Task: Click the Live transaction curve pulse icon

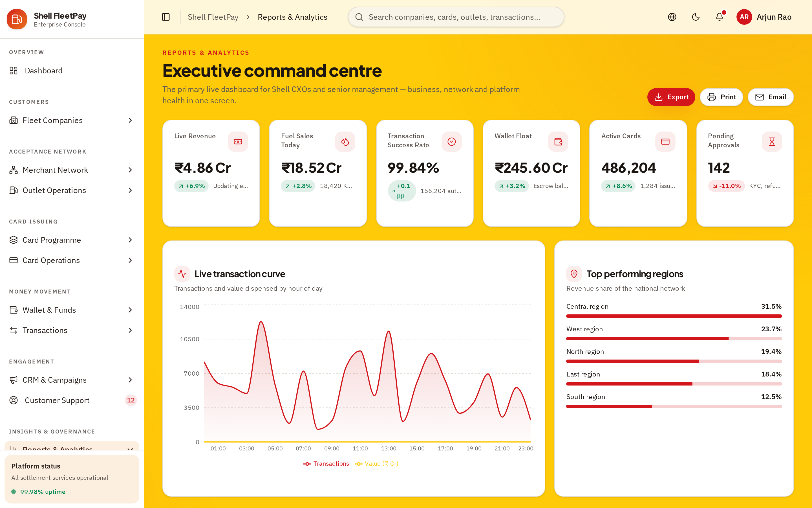Action: pos(182,274)
